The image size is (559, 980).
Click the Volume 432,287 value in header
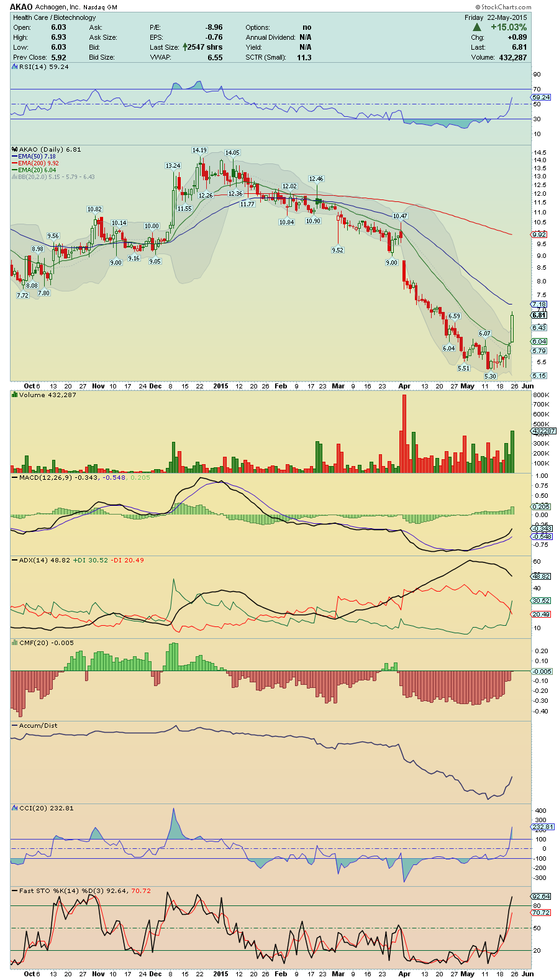click(513, 57)
